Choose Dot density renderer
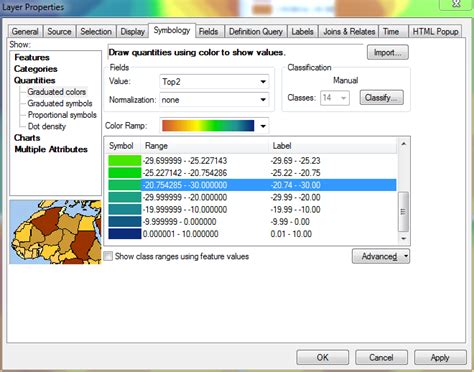The image size is (474, 372). [x=47, y=126]
